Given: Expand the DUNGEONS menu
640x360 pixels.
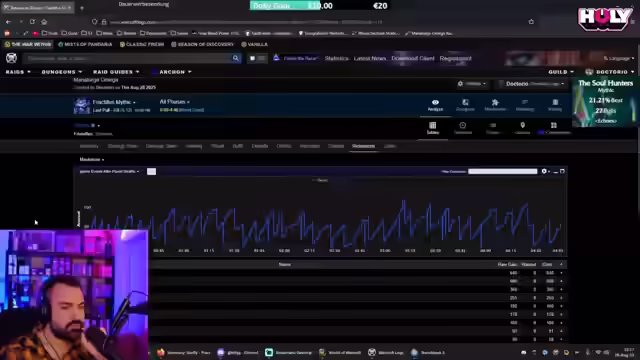Looking at the screenshot, I should coord(62,72).
